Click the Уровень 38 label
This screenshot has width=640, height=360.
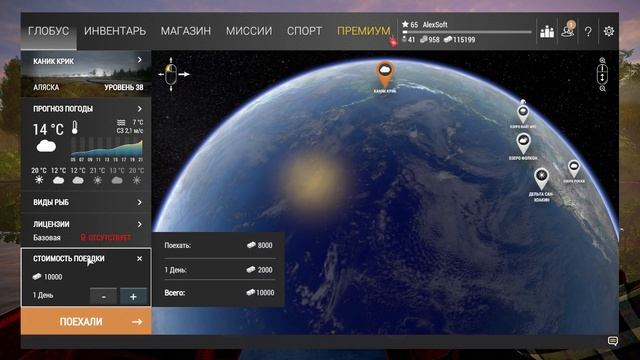[124, 87]
